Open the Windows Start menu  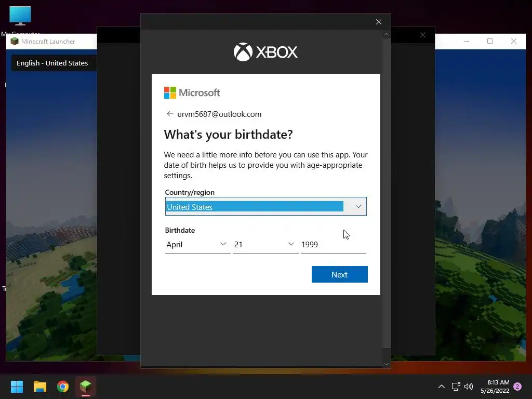pyautogui.click(x=17, y=387)
